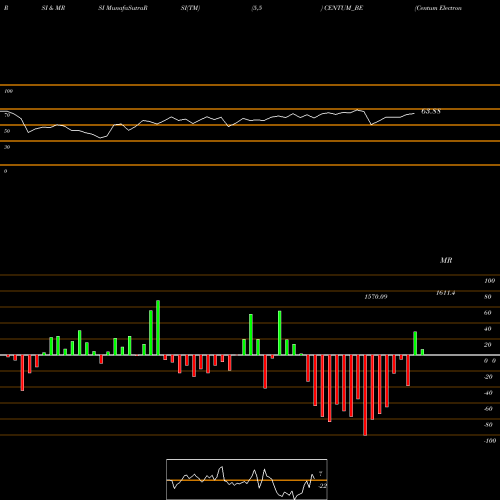Viewport: 500px width, 500px height.
Task: Click the '0 0' zero-line label
Action: tap(490, 361)
